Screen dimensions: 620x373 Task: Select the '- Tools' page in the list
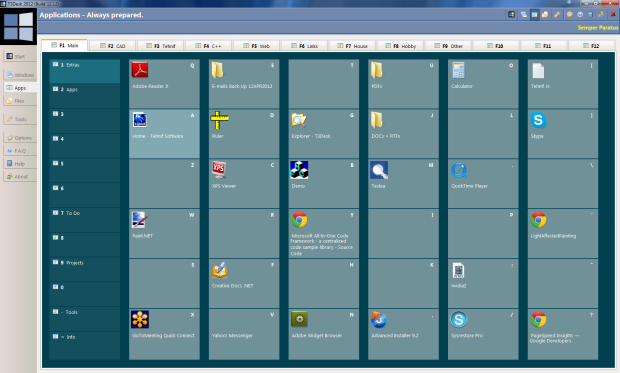click(85, 318)
